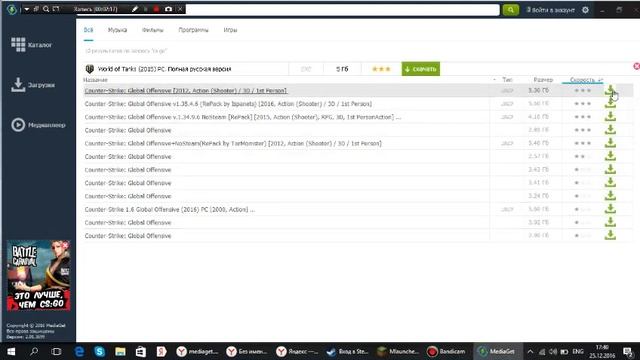Screen dimensions: 640x360
Task: Switch to the Программы tab
Action: point(193,30)
